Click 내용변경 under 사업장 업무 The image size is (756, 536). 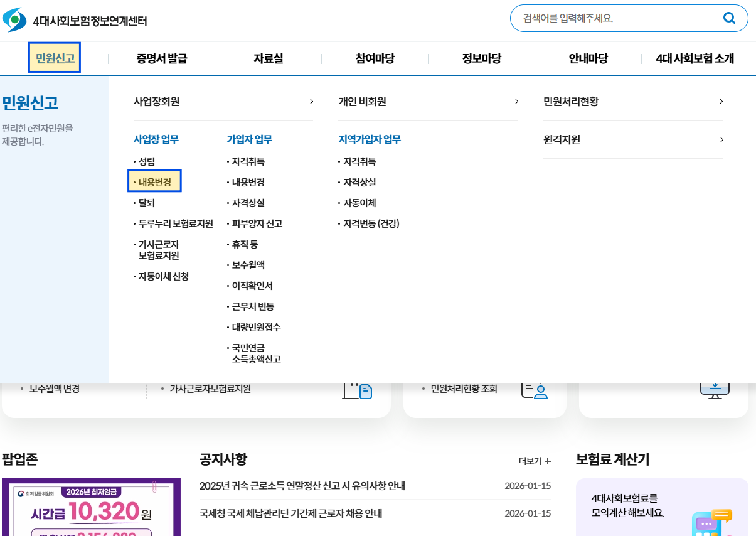154,182
